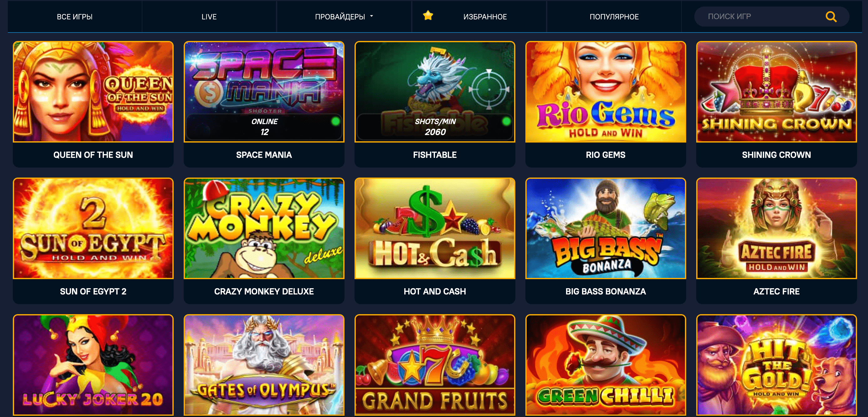The height and width of the screenshot is (417, 868).
Task: Click the Rio Gems game artwork
Action: (x=605, y=92)
